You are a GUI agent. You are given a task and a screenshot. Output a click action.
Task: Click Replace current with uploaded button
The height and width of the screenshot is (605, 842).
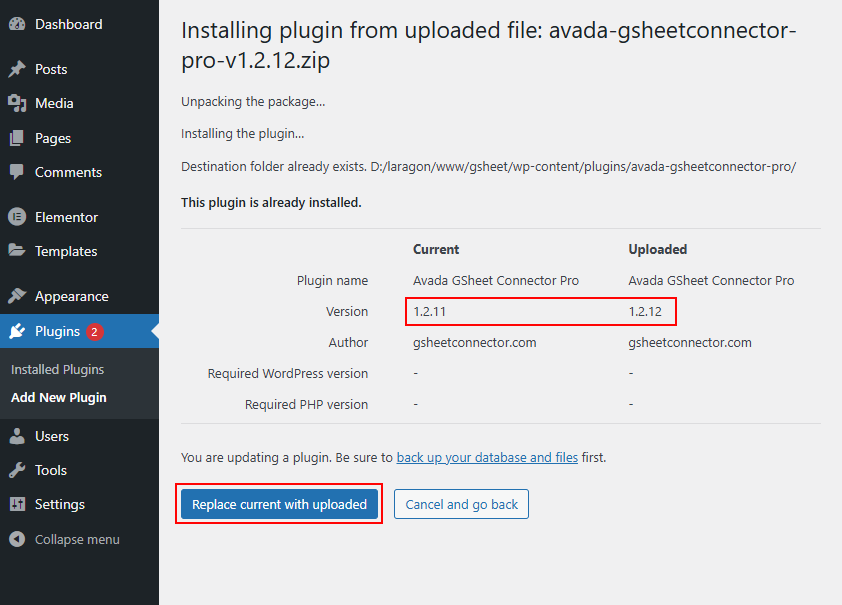point(279,504)
